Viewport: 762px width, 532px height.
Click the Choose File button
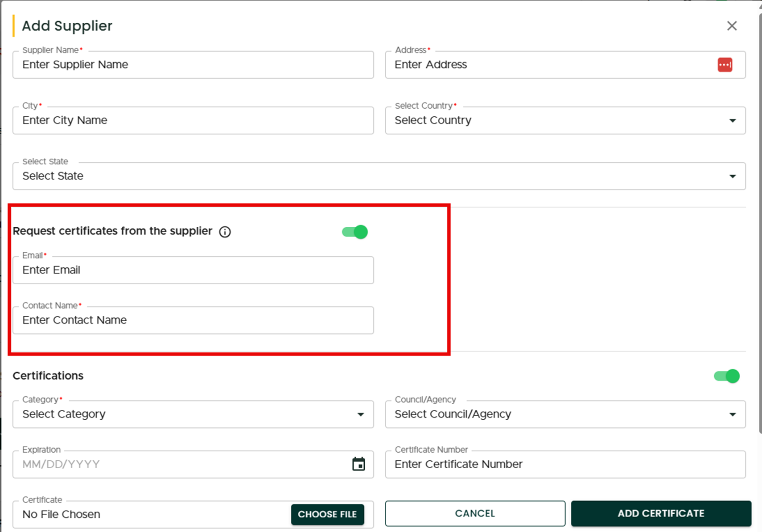point(328,514)
